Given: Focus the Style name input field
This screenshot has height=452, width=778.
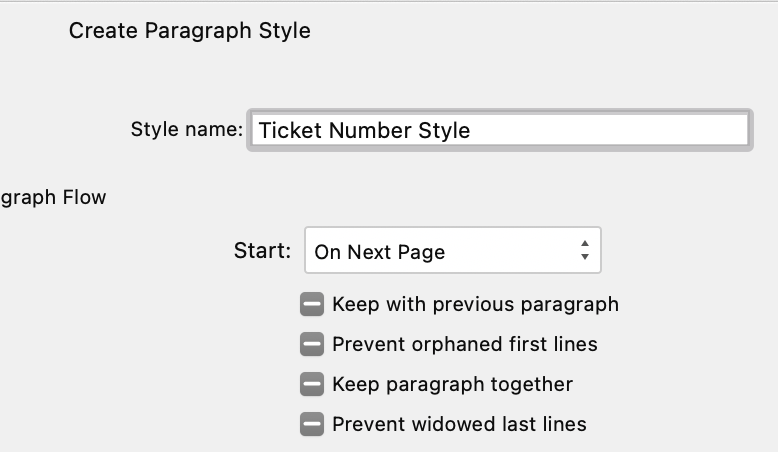Looking at the screenshot, I should coord(500,130).
